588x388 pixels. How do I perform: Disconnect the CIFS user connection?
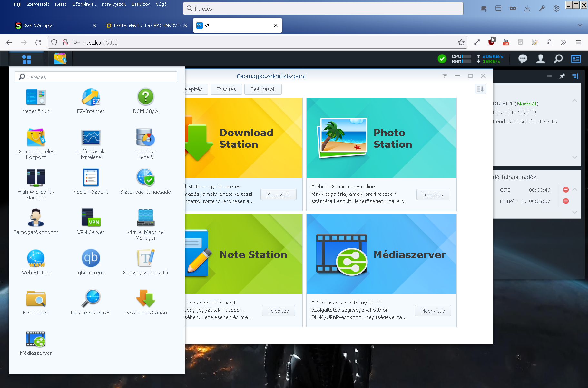pyautogui.click(x=565, y=190)
